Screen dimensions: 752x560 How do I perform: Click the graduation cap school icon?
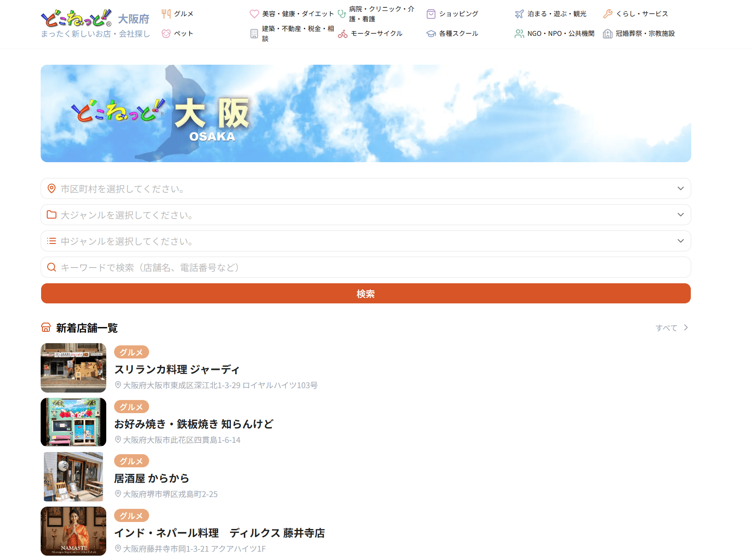(431, 34)
